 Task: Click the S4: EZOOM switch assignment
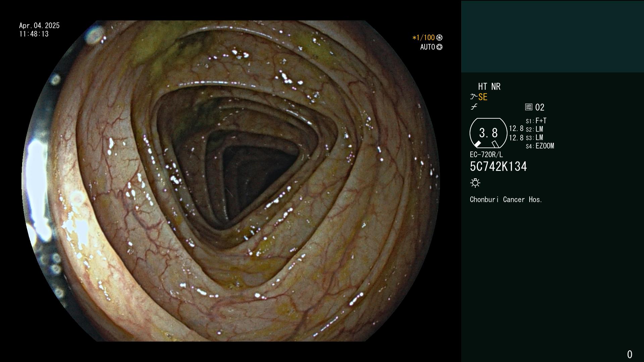pos(540,146)
